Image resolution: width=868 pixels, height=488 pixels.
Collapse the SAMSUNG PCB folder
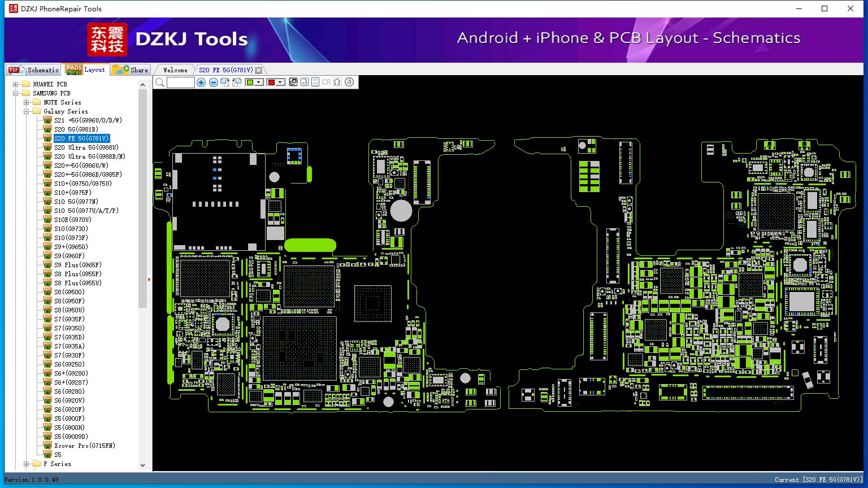coord(16,93)
